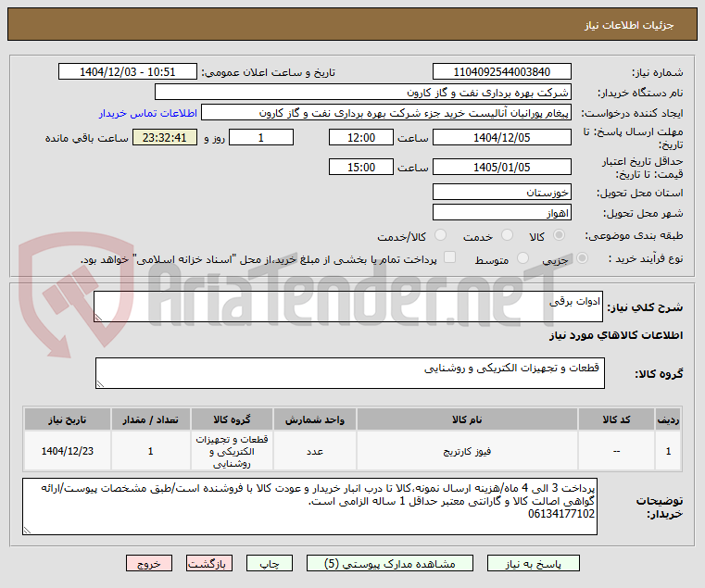Viewport: 705px width, 588px height.
Task: Click the تعداد / مقدار column header
Action: (x=151, y=419)
